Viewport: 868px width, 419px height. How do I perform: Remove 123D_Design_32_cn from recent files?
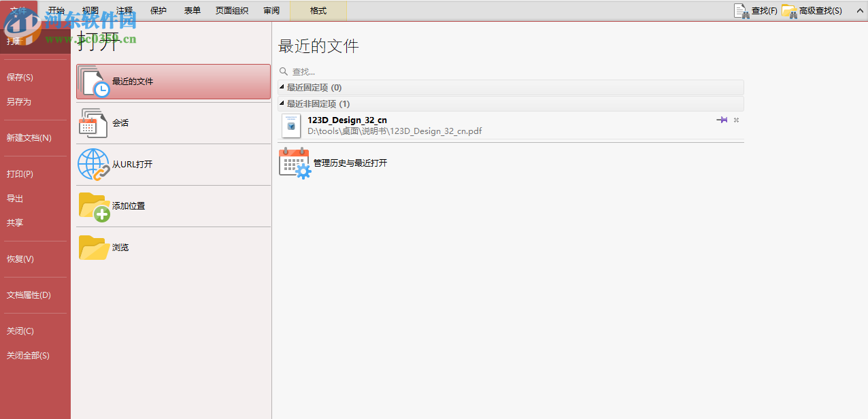coord(735,120)
